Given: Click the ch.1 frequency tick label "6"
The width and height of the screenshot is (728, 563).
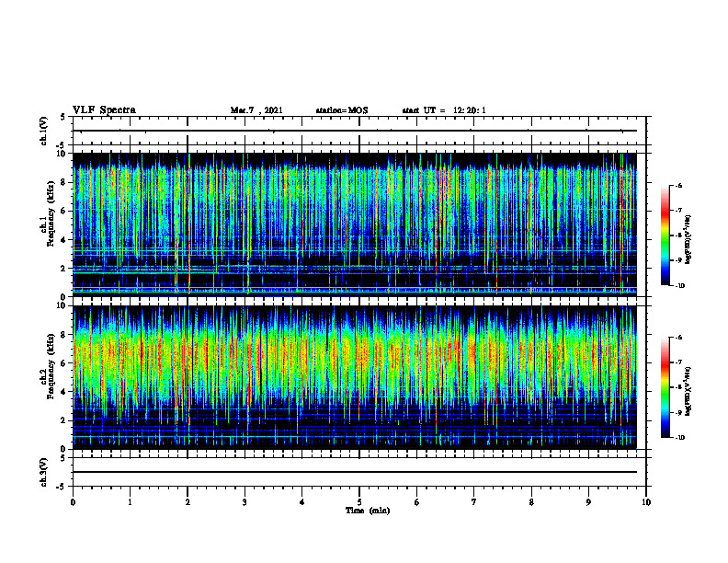Looking at the screenshot, I should (x=63, y=211).
